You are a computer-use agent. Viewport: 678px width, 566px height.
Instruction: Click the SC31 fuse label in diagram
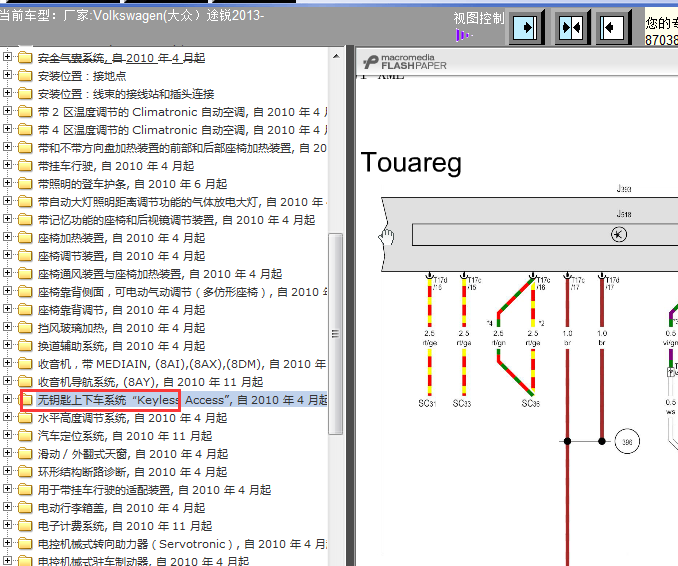(427, 403)
